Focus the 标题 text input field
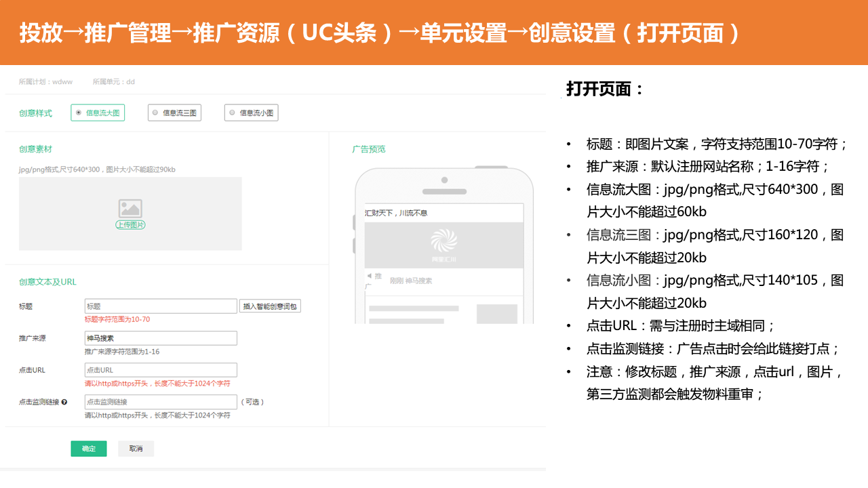 tap(161, 306)
